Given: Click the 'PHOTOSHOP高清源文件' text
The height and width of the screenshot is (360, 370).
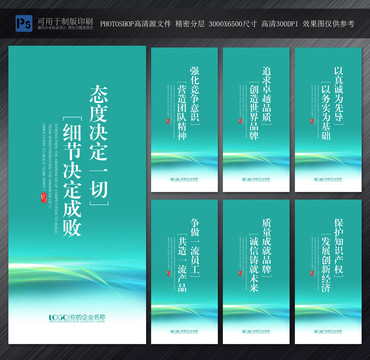Looking at the screenshot, I should (x=135, y=24).
